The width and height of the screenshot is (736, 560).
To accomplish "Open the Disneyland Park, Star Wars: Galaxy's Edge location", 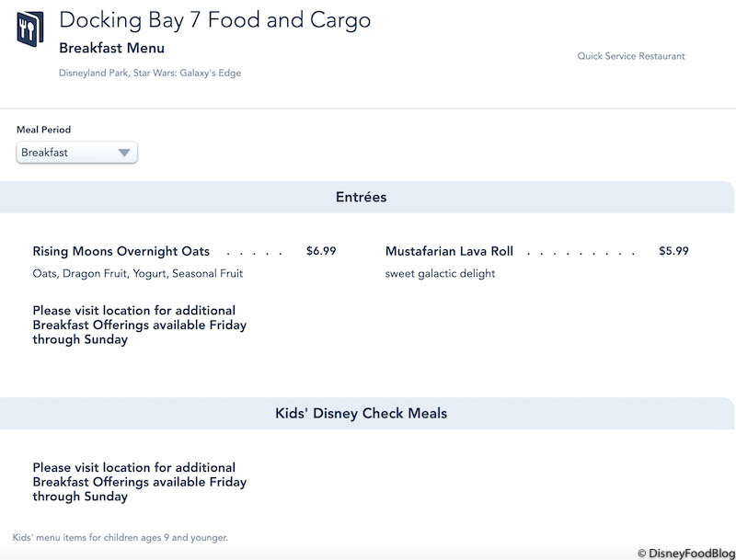I will (x=150, y=73).
